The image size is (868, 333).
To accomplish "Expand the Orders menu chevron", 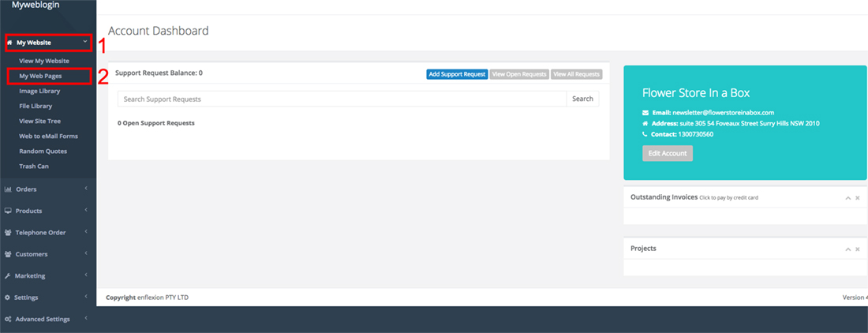I will 86,189.
